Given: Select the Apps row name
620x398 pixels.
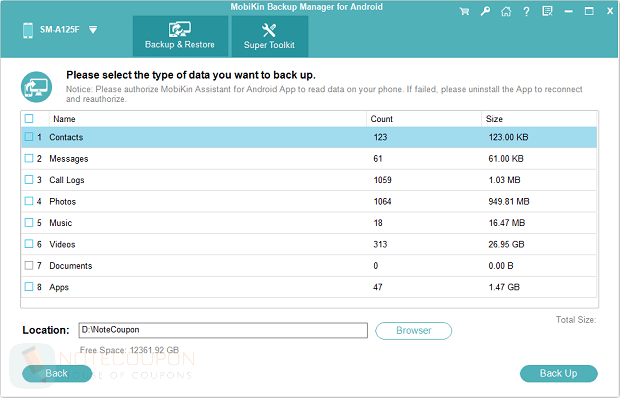Looking at the screenshot, I should click(x=59, y=287).
